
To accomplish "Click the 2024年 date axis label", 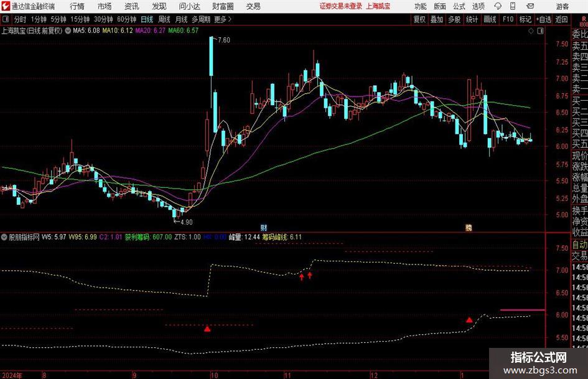I will (x=12, y=375).
